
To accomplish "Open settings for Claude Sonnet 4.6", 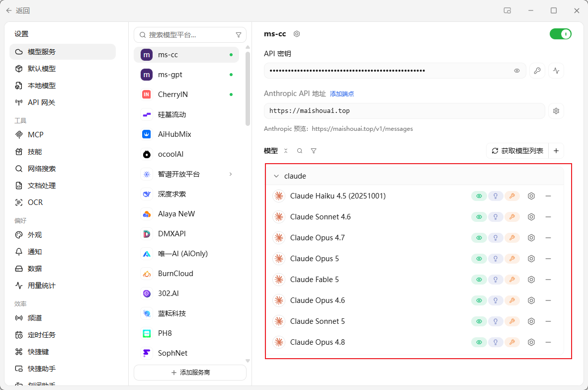I will pos(531,217).
